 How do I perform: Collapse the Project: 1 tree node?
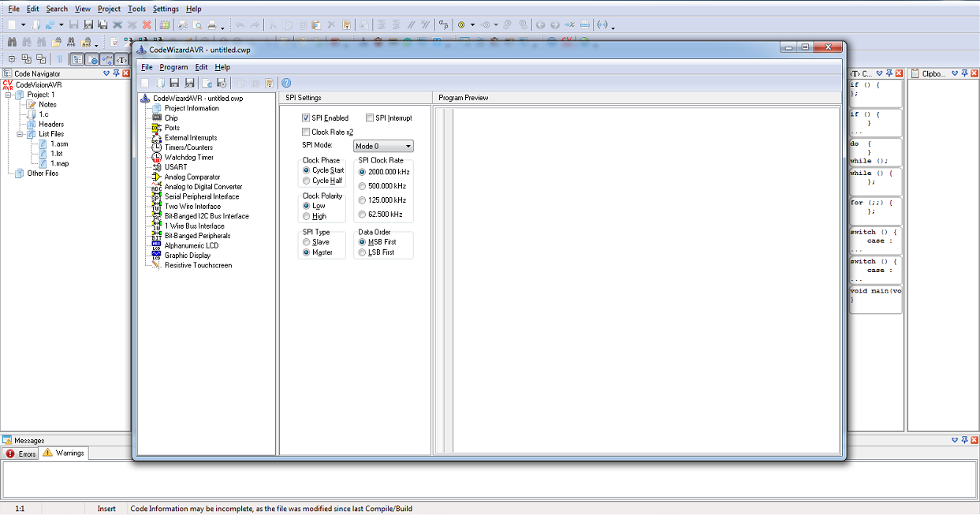9,95
